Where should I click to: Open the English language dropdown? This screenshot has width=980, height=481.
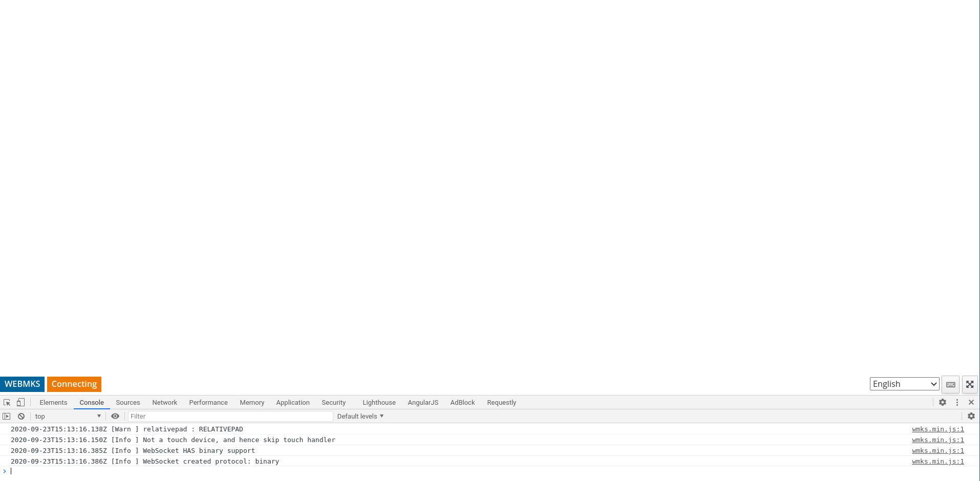coord(905,384)
